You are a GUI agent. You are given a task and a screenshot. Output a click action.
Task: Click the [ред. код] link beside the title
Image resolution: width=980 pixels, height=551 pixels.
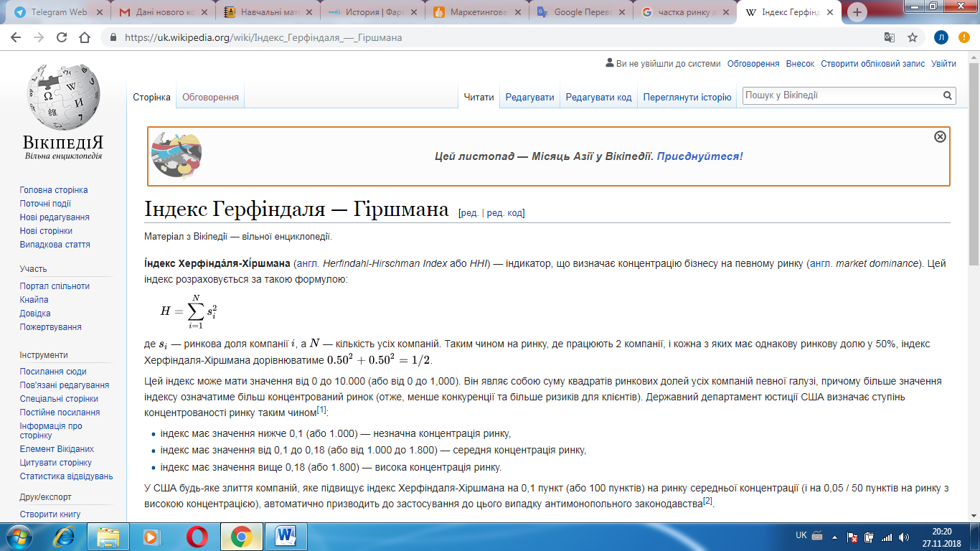(505, 213)
